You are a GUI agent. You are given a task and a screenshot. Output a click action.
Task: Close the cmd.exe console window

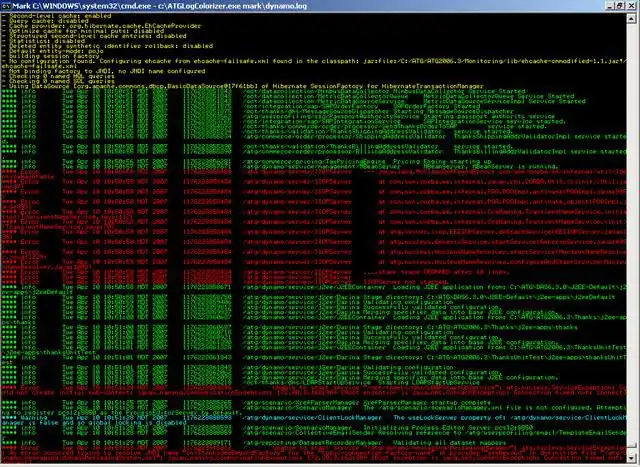630,6
